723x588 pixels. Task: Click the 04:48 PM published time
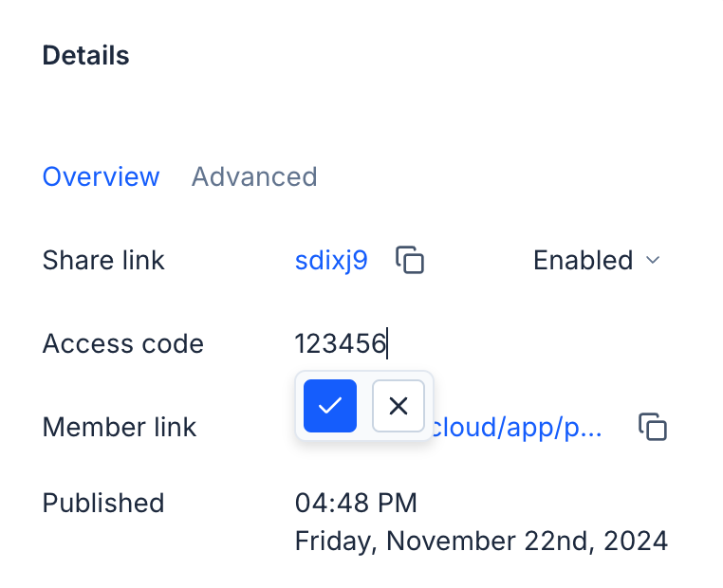coord(356,503)
